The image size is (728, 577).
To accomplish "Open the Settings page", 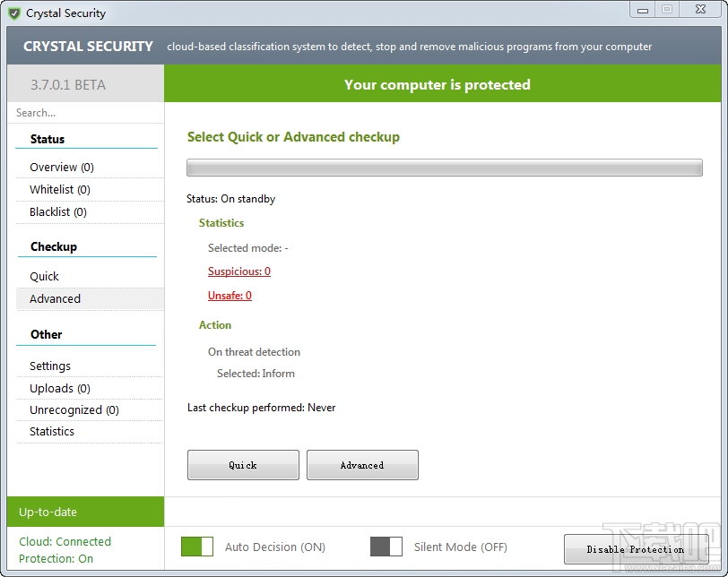I will click(x=49, y=366).
